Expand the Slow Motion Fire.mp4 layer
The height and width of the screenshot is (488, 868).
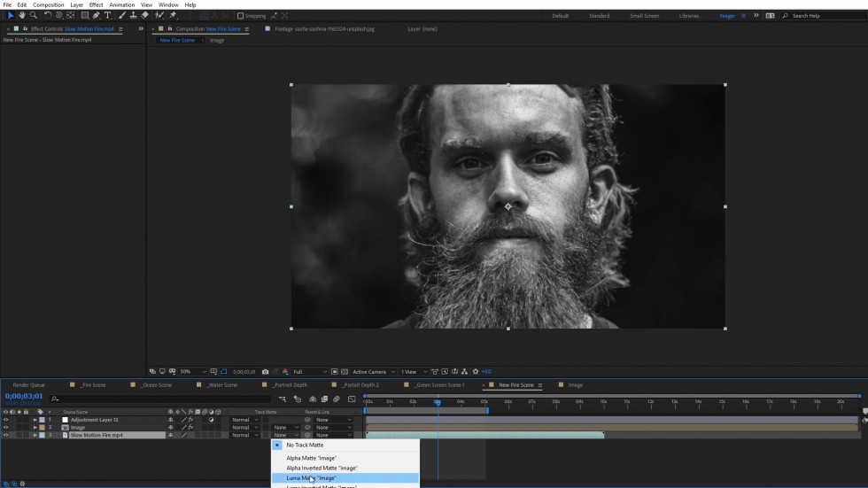click(x=35, y=436)
